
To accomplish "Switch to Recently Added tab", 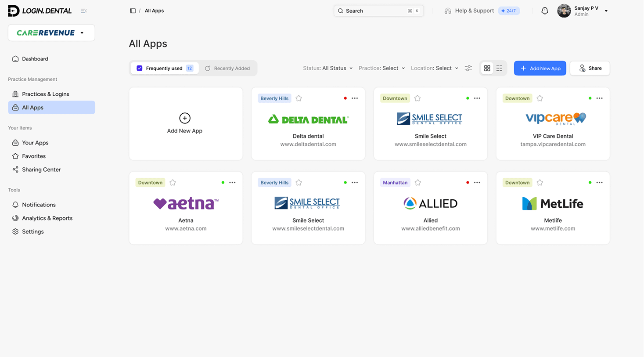I will [227, 68].
